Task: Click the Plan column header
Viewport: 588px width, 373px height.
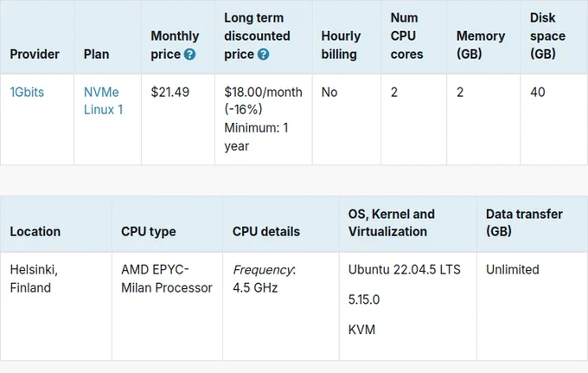Action: coord(96,54)
